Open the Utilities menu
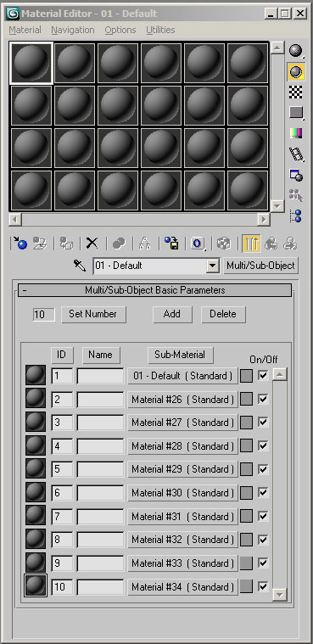The image size is (313, 644). tap(160, 30)
